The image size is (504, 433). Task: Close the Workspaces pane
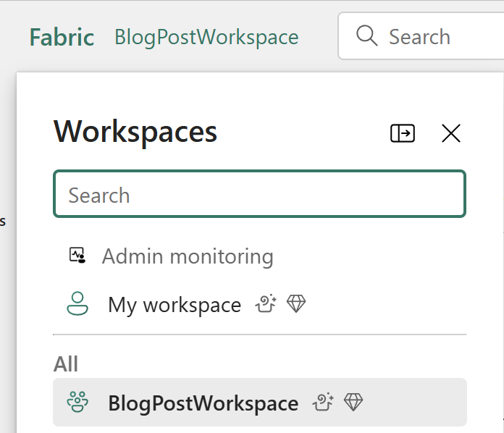pyautogui.click(x=451, y=133)
